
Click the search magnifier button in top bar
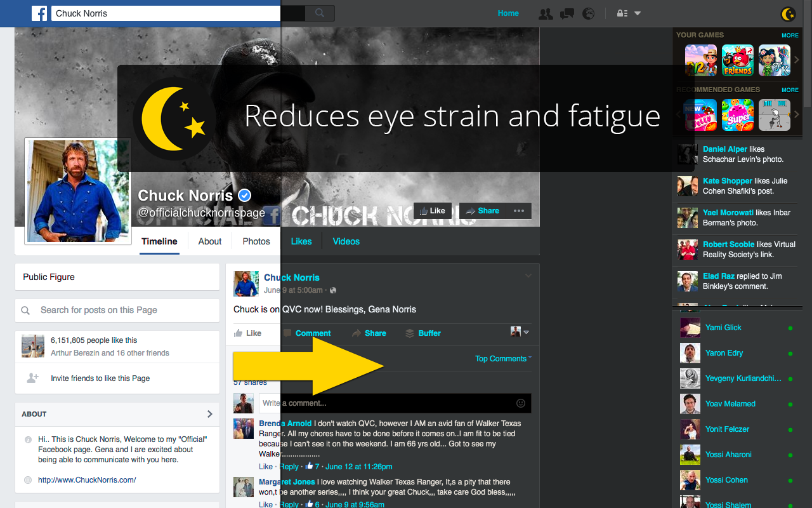coord(320,13)
